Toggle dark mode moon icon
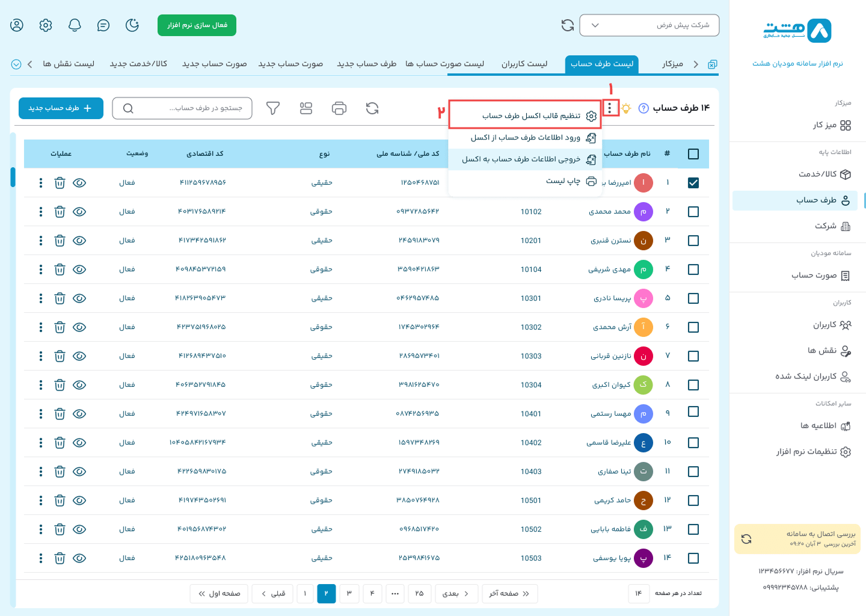Viewport: 866px width, 616px height. click(x=132, y=25)
